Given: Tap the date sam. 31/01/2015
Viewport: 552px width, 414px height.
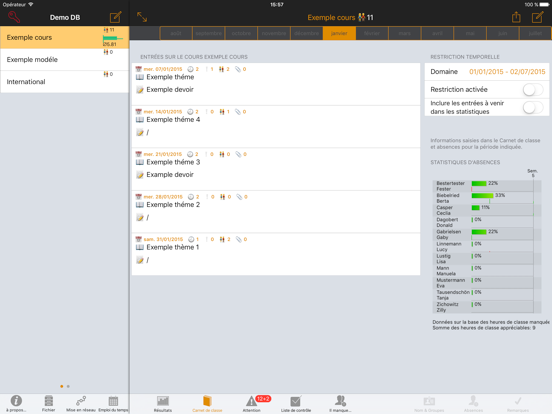Looking at the screenshot, I should pyautogui.click(x=163, y=239).
